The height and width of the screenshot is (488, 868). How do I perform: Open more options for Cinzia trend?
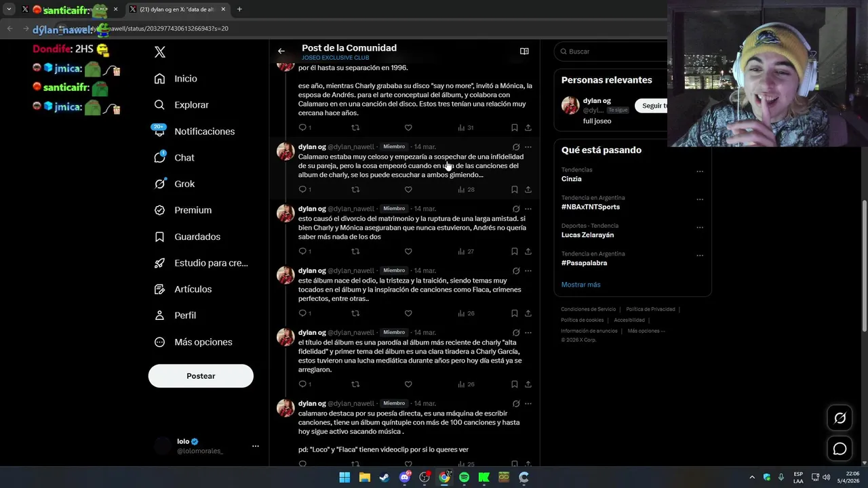pyautogui.click(x=700, y=171)
